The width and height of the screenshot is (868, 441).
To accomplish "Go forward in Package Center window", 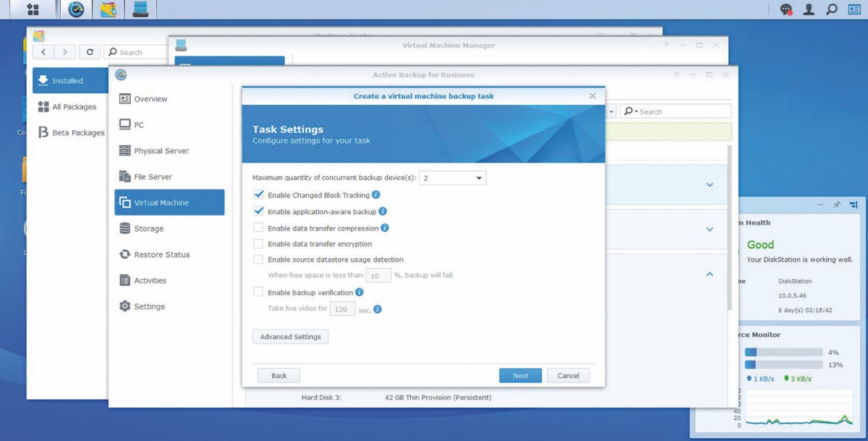I will pyautogui.click(x=65, y=52).
